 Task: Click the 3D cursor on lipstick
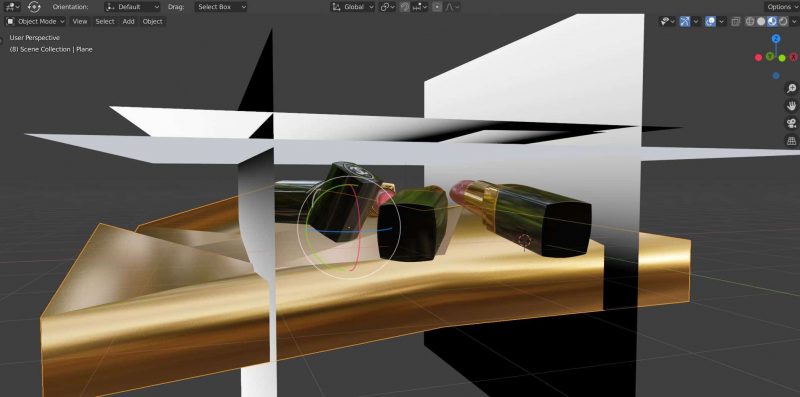point(524,240)
